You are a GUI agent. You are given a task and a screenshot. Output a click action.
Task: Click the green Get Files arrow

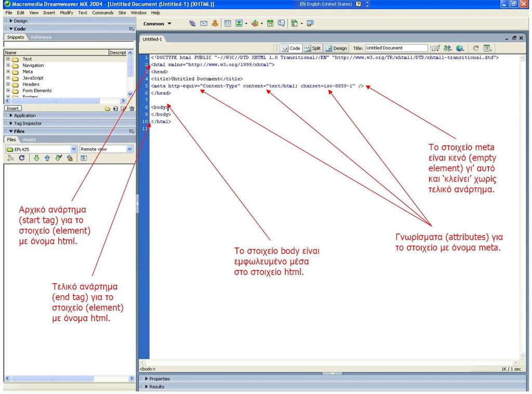click(36, 158)
